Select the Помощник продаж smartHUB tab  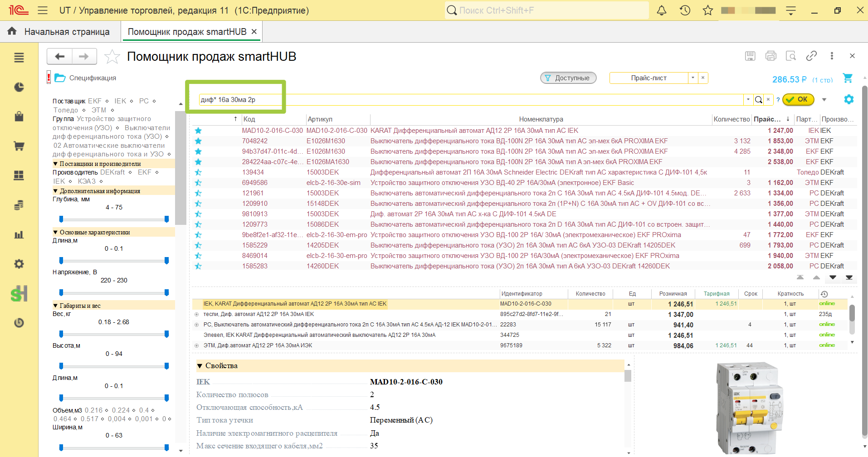tap(187, 32)
